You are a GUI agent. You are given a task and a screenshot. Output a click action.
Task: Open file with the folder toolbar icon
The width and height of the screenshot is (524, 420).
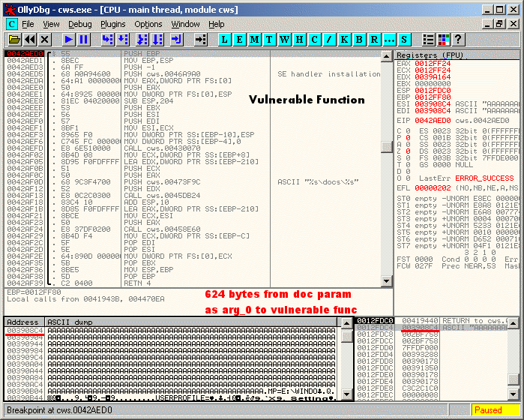point(14,40)
